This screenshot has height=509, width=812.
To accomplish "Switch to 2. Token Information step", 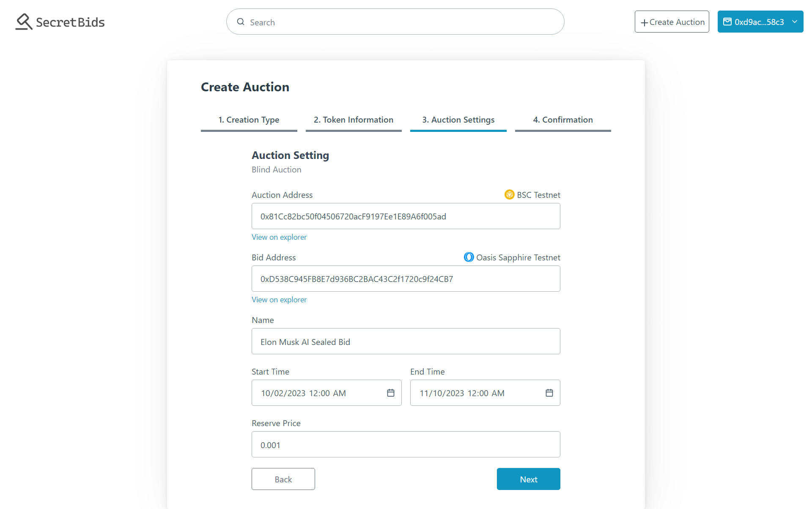I will 354,120.
